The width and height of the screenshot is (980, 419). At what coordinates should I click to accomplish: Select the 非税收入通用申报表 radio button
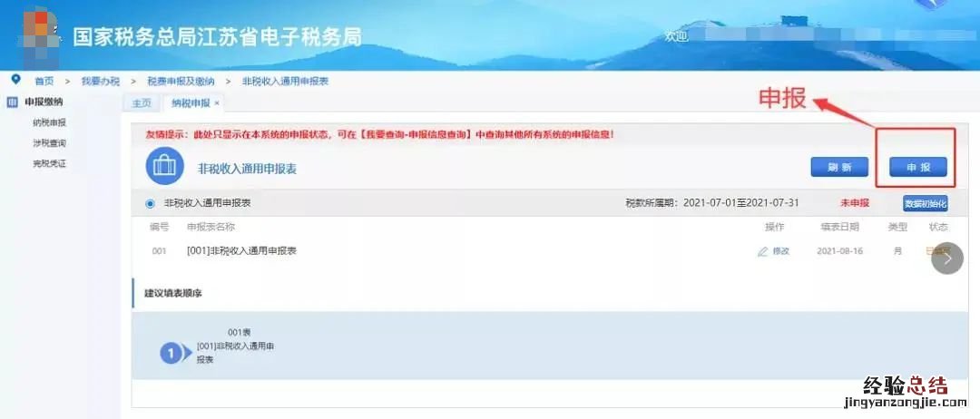[150, 203]
